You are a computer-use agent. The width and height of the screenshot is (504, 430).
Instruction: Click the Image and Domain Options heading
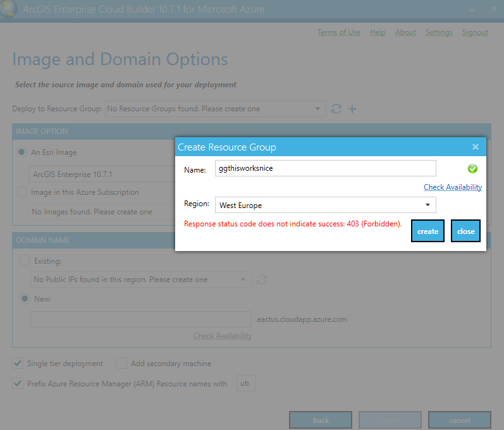click(x=120, y=59)
